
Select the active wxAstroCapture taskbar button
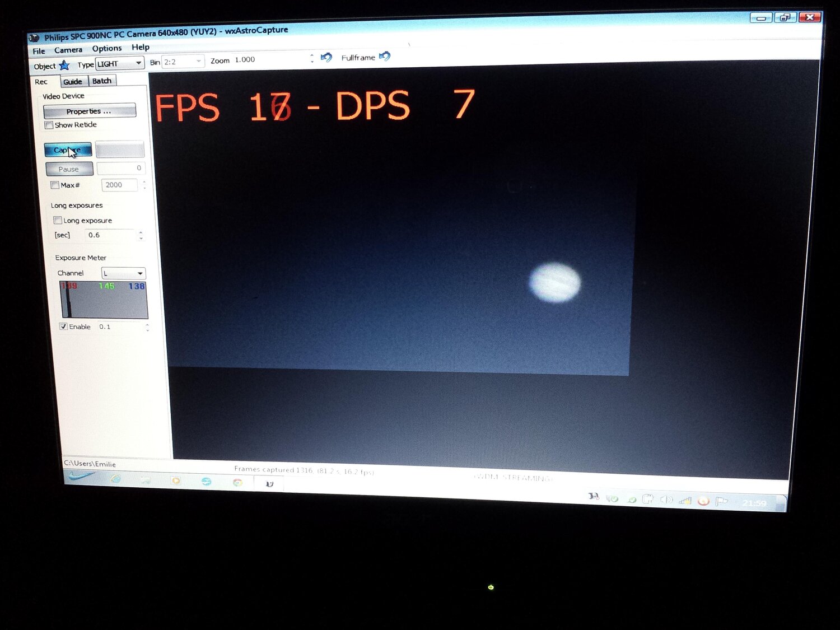[x=269, y=484]
